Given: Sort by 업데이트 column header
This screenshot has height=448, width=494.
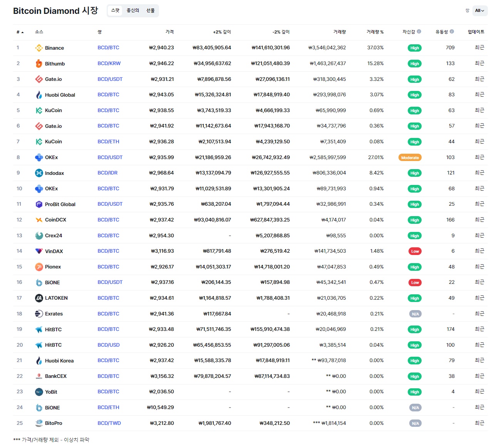Looking at the screenshot, I should [x=476, y=32].
